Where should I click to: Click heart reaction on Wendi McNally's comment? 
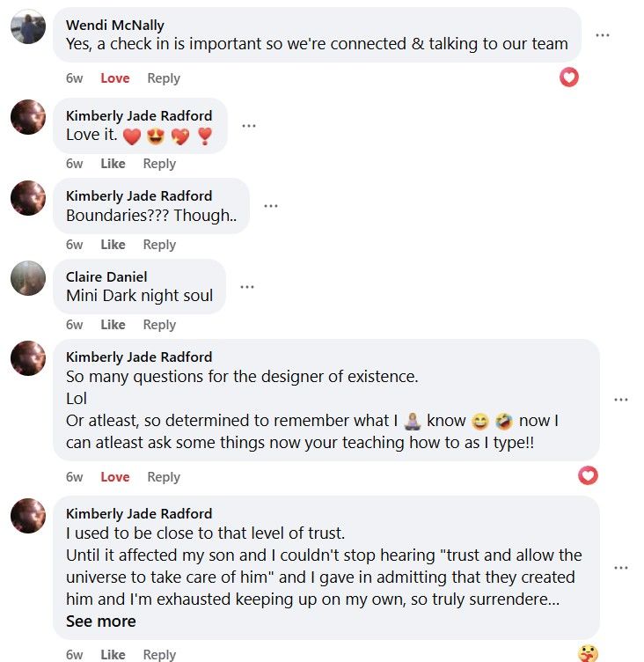point(569,77)
